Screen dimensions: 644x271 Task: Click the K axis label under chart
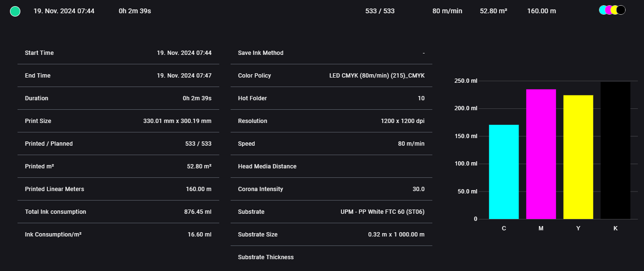coord(616,228)
